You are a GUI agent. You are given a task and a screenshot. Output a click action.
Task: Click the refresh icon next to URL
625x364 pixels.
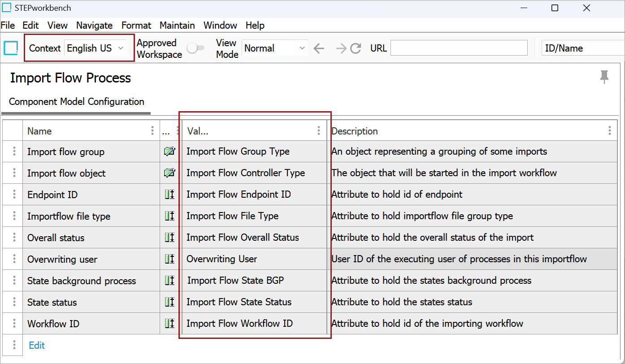[x=356, y=48]
